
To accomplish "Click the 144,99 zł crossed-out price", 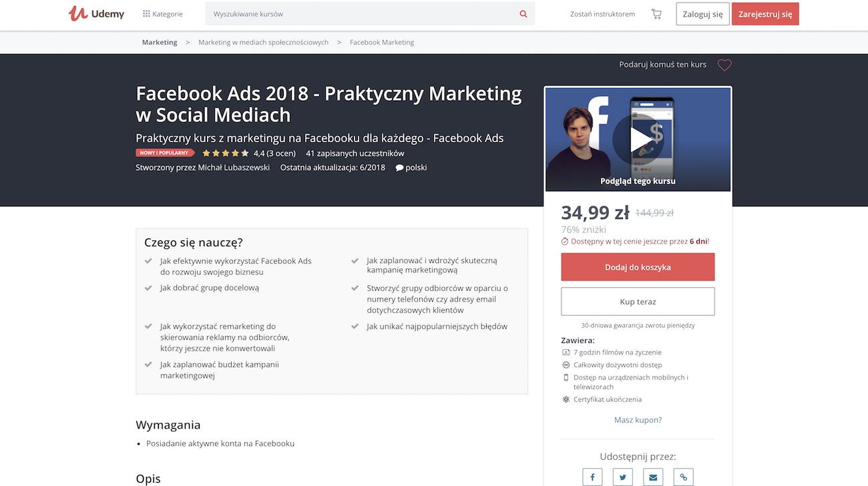I will tap(654, 213).
